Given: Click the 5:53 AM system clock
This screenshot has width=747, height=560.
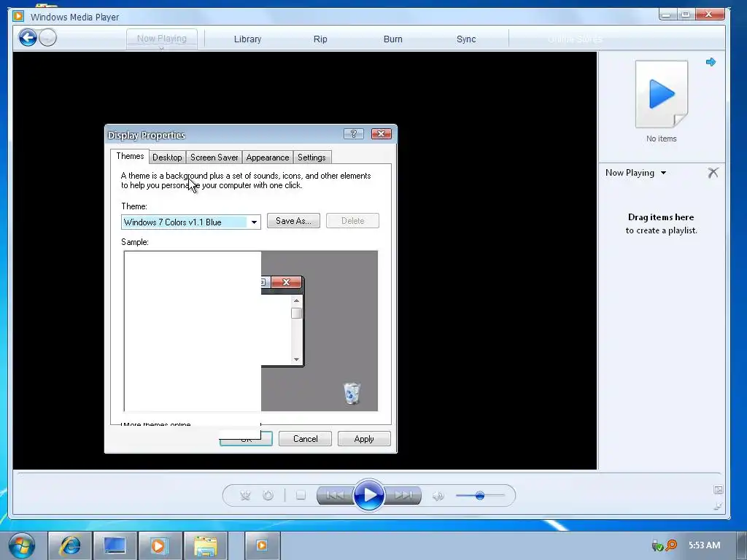Looking at the screenshot, I should pos(704,545).
